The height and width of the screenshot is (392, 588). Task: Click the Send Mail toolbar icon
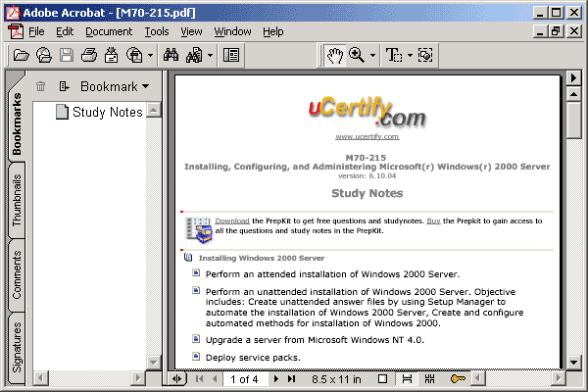pos(111,56)
